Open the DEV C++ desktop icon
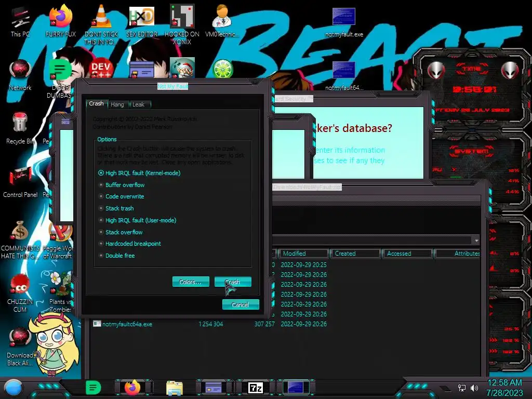The image size is (532, 399). point(101,69)
